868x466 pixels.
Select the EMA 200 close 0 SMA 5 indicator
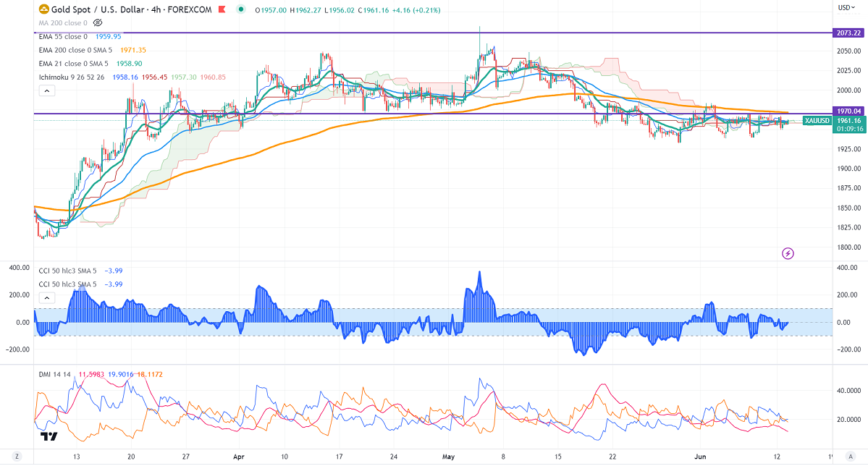pyautogui.click(x=75, y=50)
